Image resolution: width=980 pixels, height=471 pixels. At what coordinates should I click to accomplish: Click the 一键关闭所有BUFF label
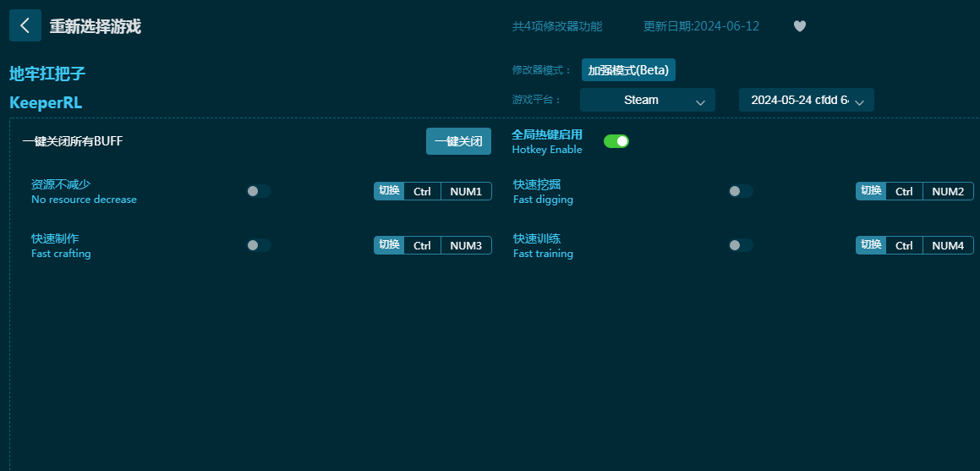tap(73, 141)
